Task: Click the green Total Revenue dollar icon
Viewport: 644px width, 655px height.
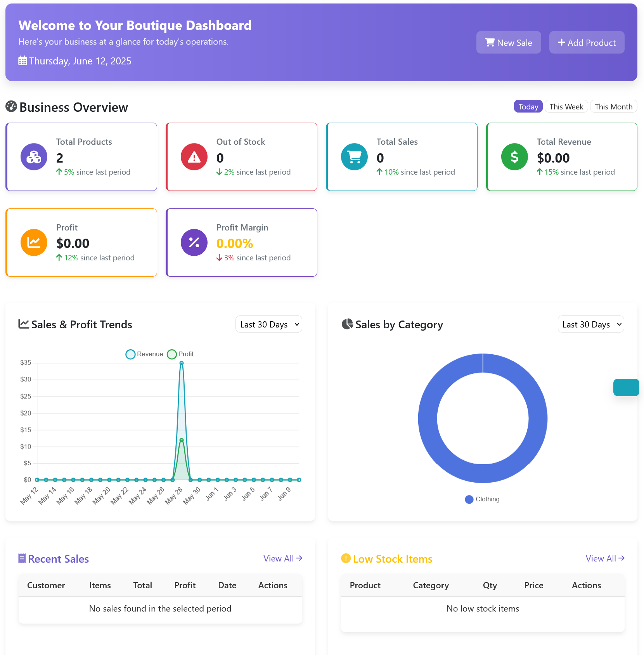Action: point(514,157)
